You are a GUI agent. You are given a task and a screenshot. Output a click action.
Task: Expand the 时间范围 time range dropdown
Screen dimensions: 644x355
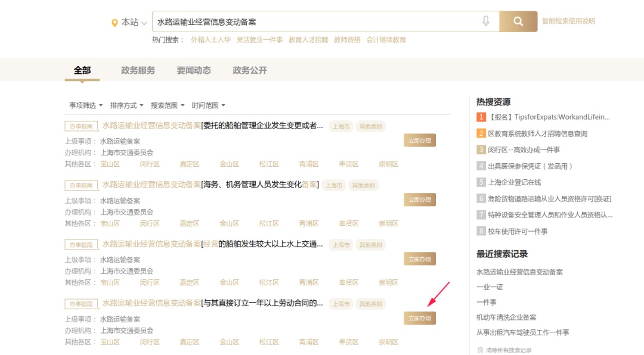click(208, 105)
